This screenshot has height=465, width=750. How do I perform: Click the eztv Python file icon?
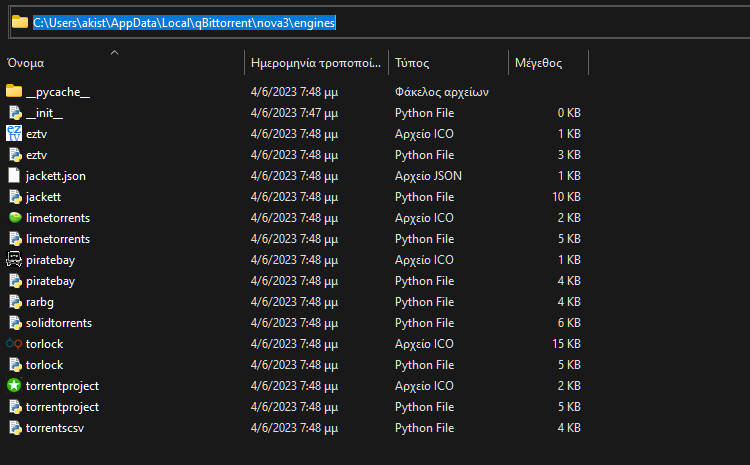pos(15,155)
